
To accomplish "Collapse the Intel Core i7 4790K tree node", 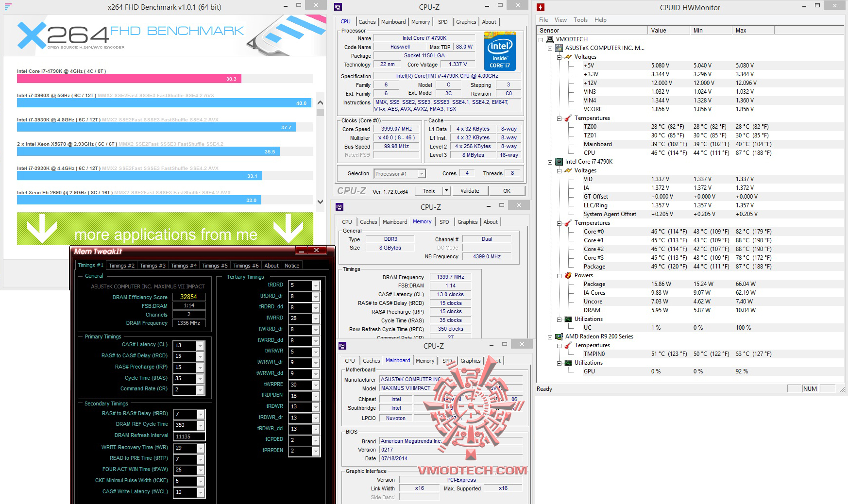I will [550, 162].
